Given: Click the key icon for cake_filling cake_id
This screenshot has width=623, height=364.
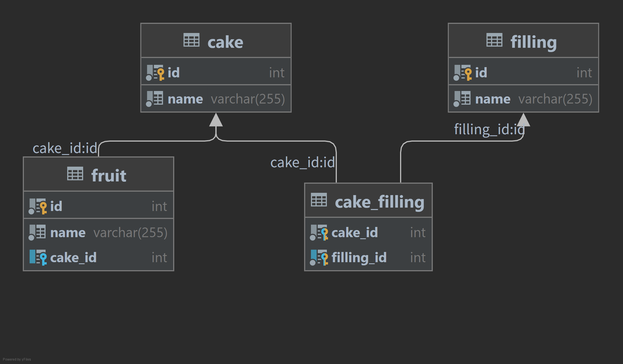Looking at the screenshot, I should point(319,233).
